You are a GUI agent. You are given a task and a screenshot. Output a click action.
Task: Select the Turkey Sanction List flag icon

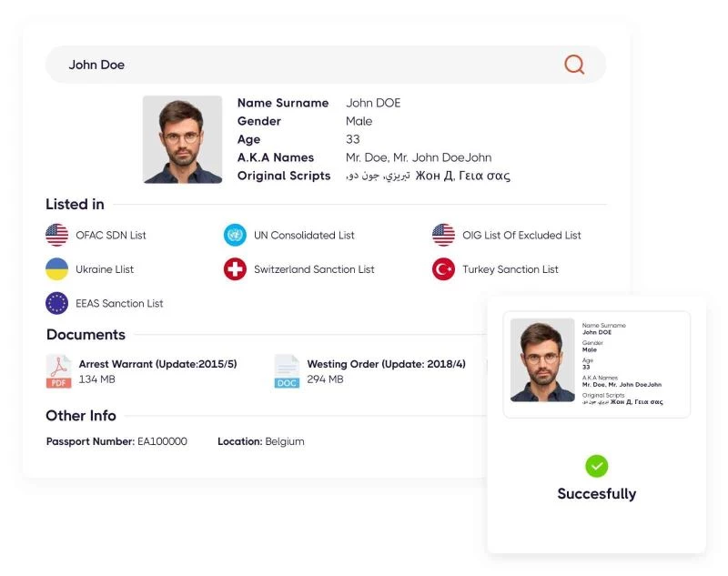pos(443,269)
